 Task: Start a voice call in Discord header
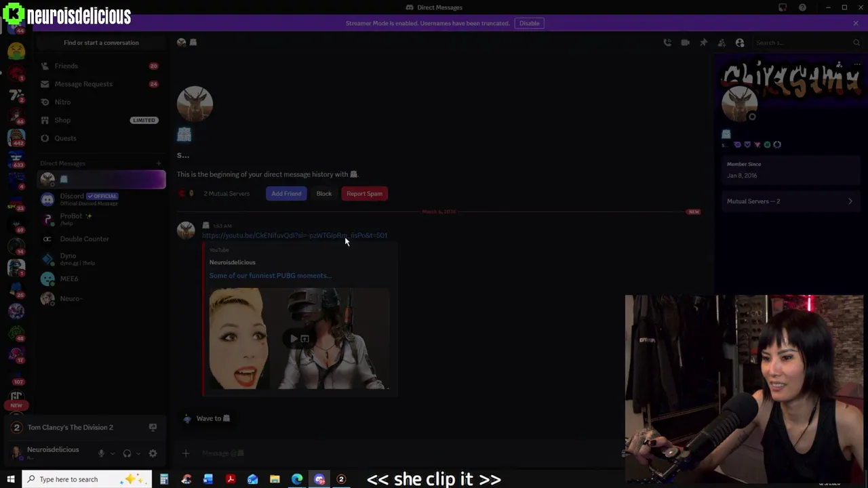(x=667, y=43)
